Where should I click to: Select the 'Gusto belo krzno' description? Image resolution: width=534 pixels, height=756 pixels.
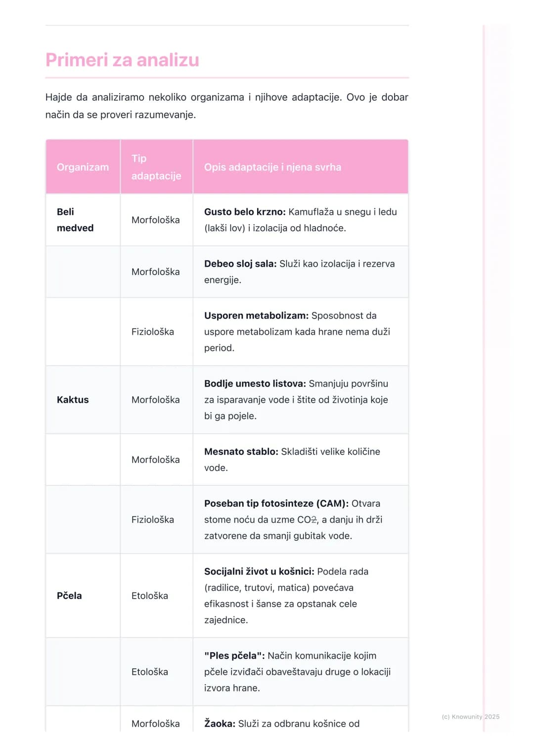[x=301, y=220]
